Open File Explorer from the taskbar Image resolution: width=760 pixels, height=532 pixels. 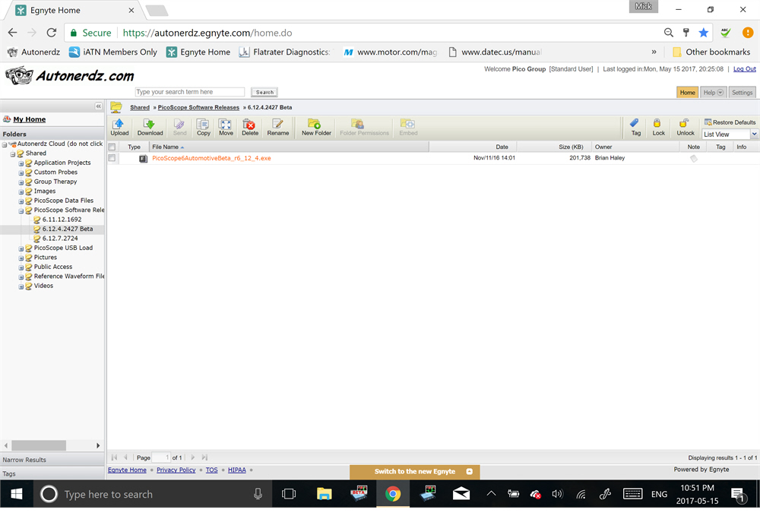pyautogui.click(x=324, y=494)
